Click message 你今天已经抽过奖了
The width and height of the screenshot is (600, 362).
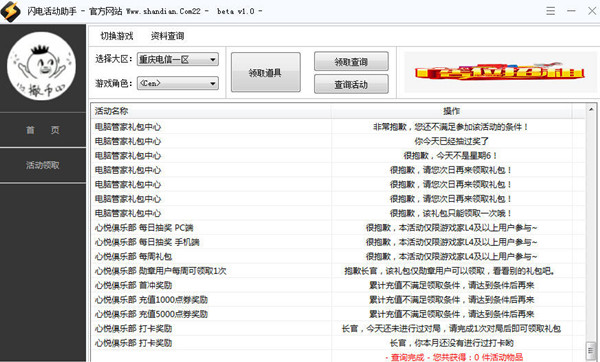pos(452,141)
